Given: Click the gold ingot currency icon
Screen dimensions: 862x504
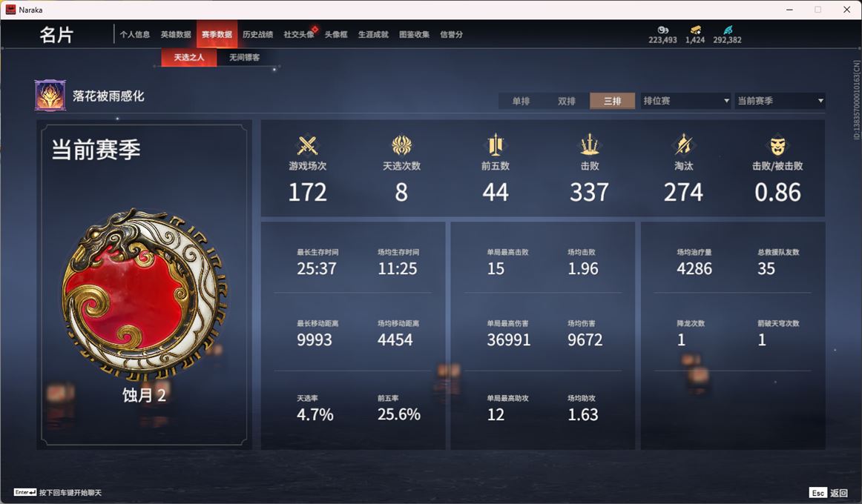Looking at the screenshot, I should (x=695, y=30).
